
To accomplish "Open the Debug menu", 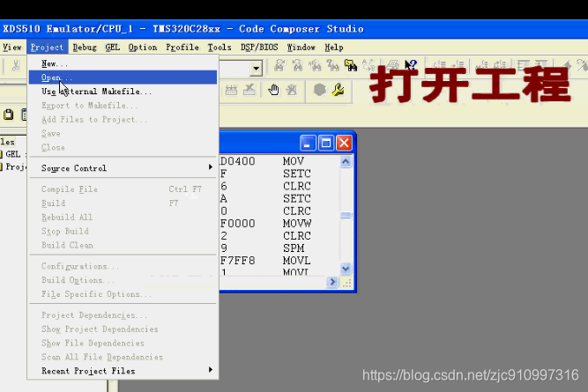I will [x=85, y=48].
